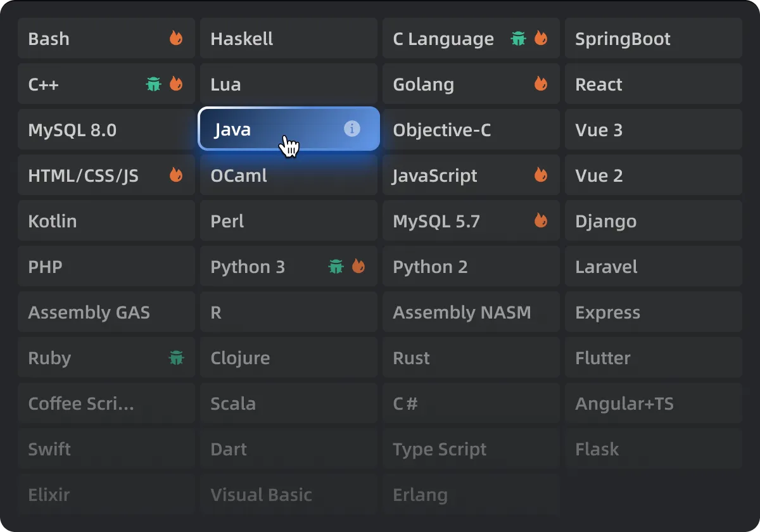Pick the truncated Coffee Script option
The width and height of the screenshot is (760, 532).
106,403
